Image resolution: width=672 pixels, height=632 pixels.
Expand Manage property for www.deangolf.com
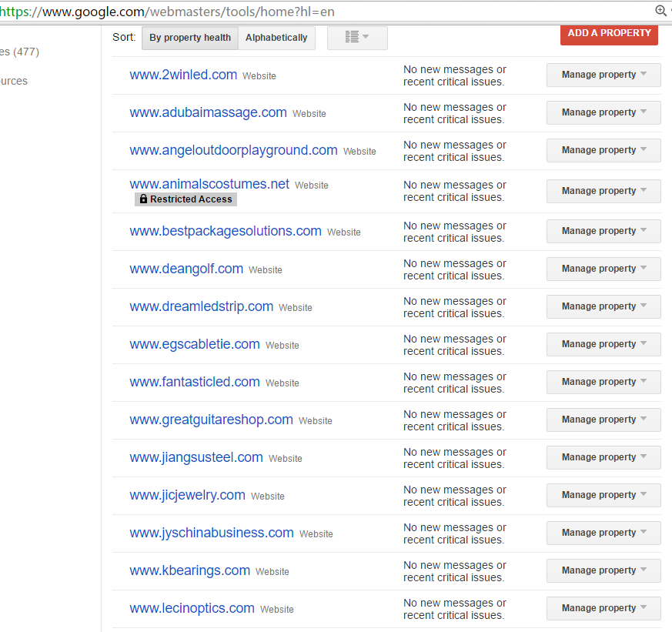tap(603, 269)
